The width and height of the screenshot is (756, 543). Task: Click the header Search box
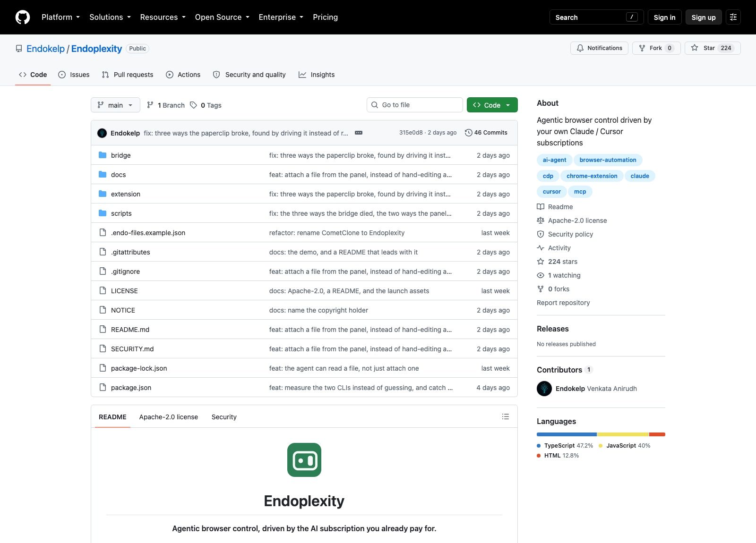pos(596,17)
